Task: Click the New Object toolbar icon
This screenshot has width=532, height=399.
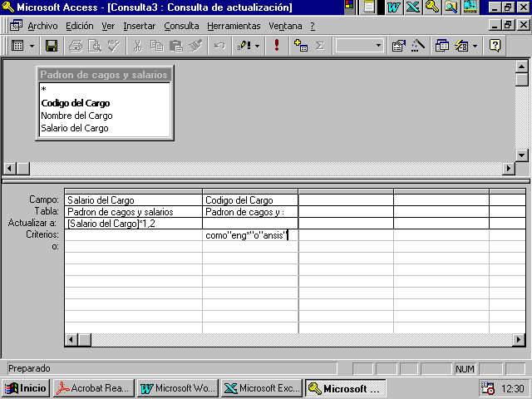Action: 461,46
